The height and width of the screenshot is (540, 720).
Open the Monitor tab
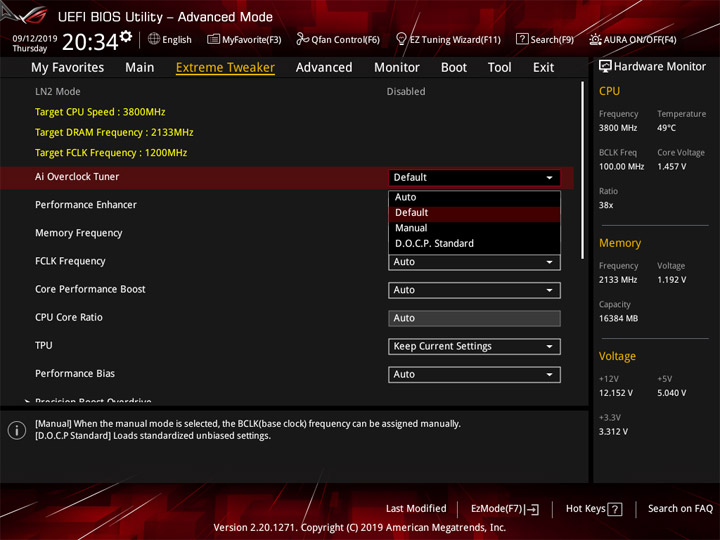[397, 68]
